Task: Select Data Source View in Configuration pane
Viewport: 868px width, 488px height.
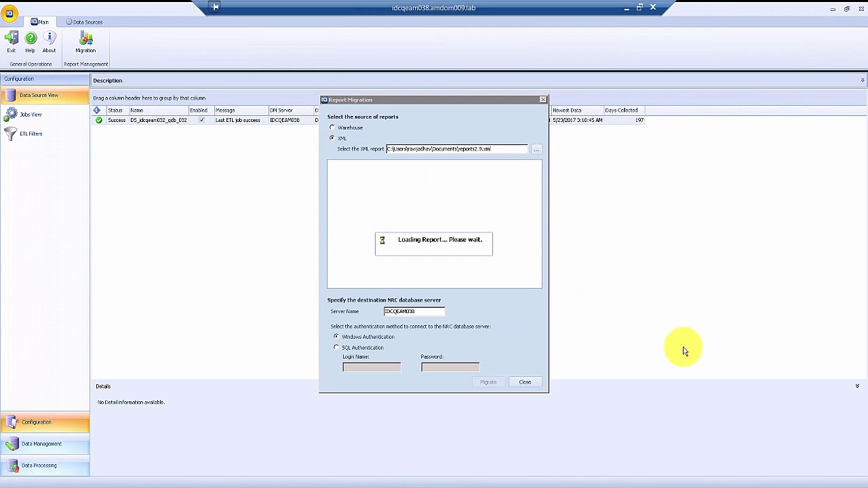Action: point(45,96)
